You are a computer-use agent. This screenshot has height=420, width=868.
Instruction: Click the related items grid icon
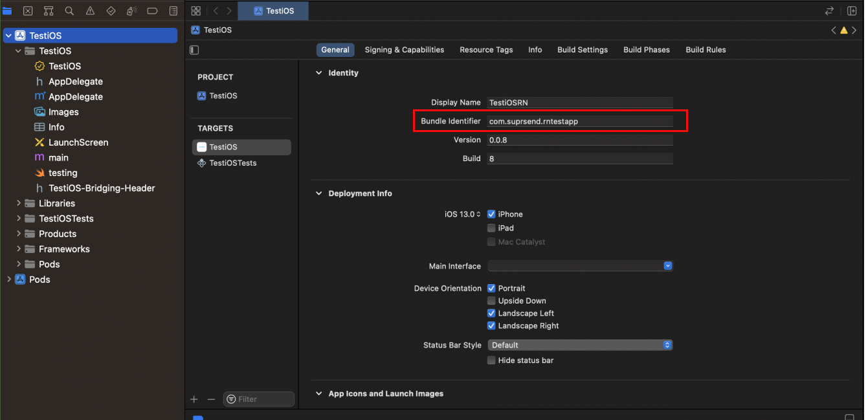click(196, 11)
